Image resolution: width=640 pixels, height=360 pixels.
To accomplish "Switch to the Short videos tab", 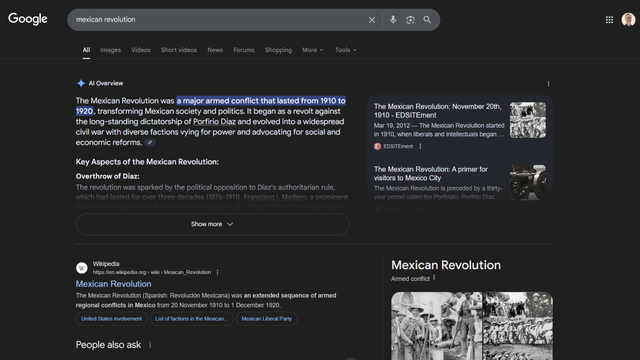I will click(179, 50).
